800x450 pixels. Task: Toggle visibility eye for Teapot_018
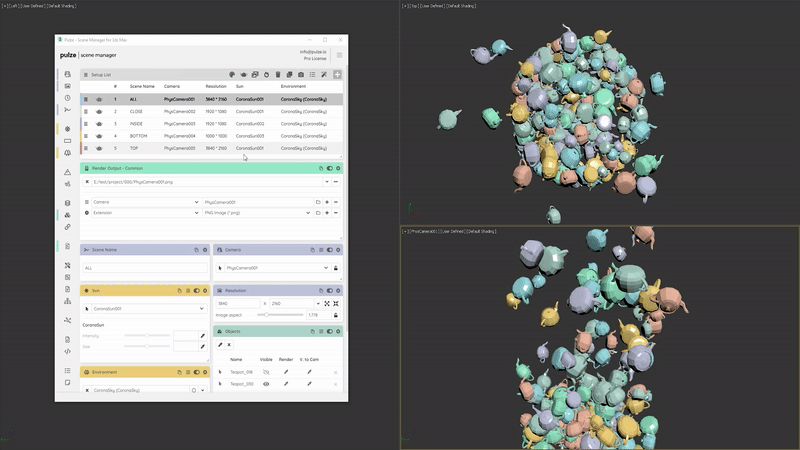click(x=266, y=372)
